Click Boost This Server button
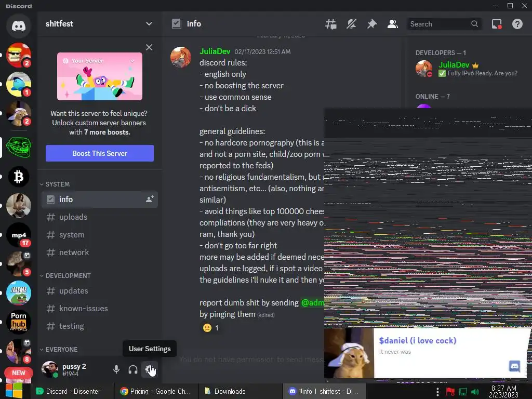This screenshot has width=532, height=399. [x=99, y=153]
